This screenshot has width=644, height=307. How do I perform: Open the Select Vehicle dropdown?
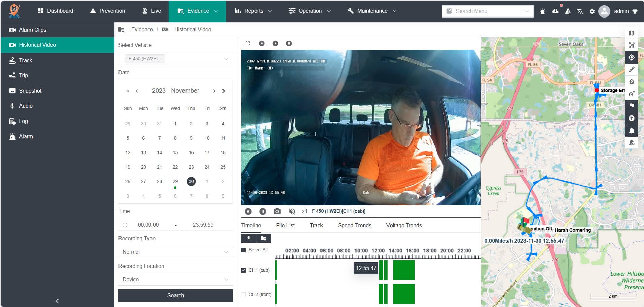coord(175,59)
